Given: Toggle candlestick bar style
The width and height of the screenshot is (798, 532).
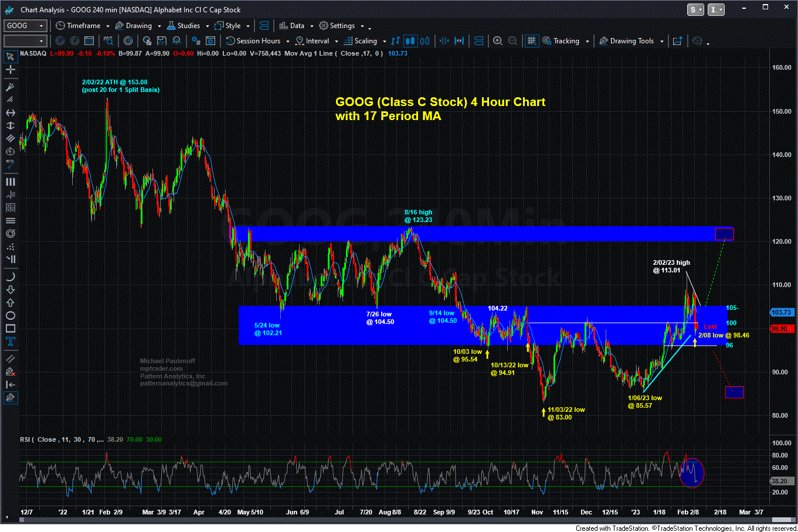Looking at the screenshot, I should click(x=410, y=41).
